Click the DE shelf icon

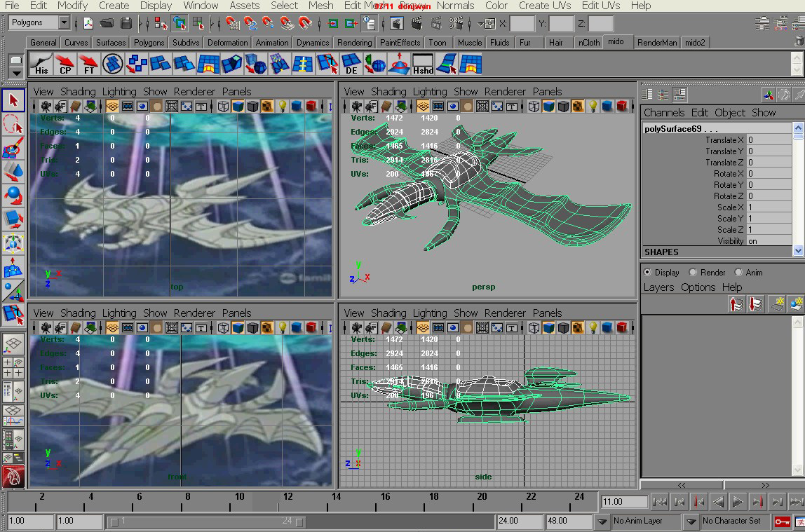(x=351, y=64)
